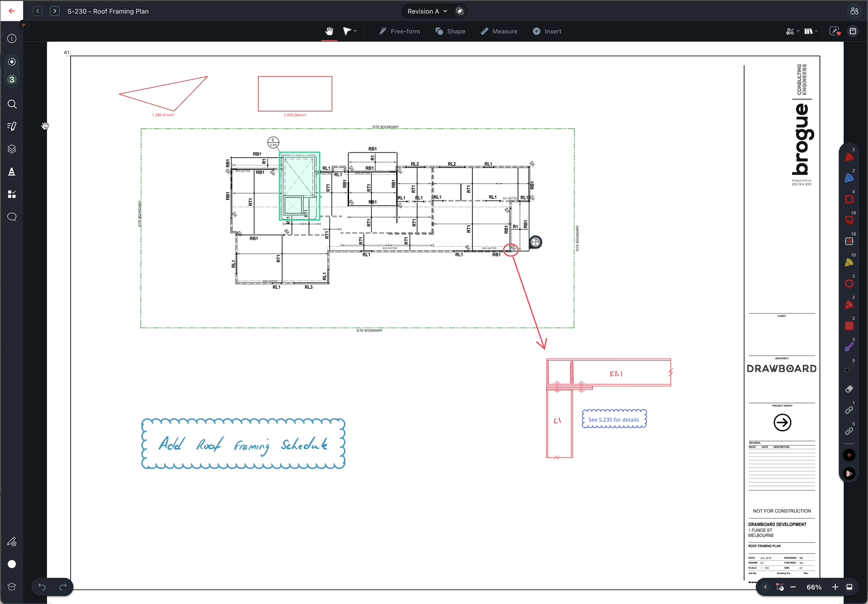Select the blue wedge measurement tool

849,178
